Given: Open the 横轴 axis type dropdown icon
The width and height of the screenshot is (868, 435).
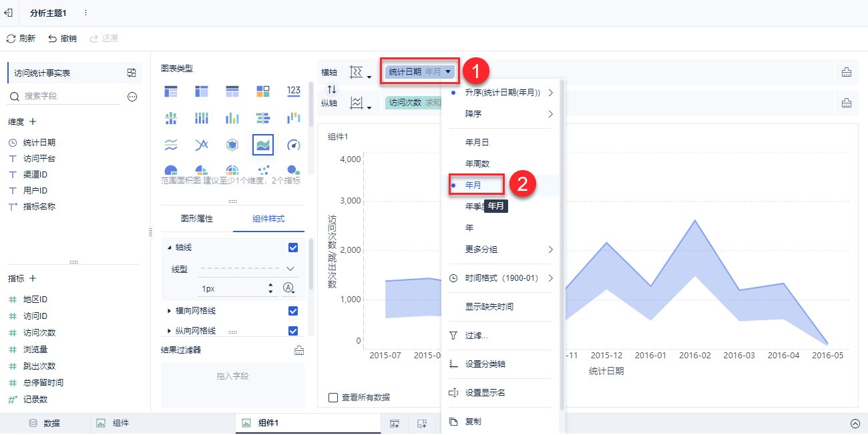Looking at the screenshot, I should coord(361,72).
